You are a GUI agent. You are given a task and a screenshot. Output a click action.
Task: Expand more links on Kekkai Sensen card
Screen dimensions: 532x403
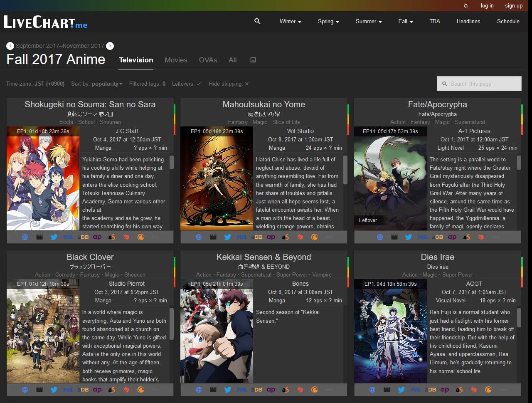(x=329, y=390)
